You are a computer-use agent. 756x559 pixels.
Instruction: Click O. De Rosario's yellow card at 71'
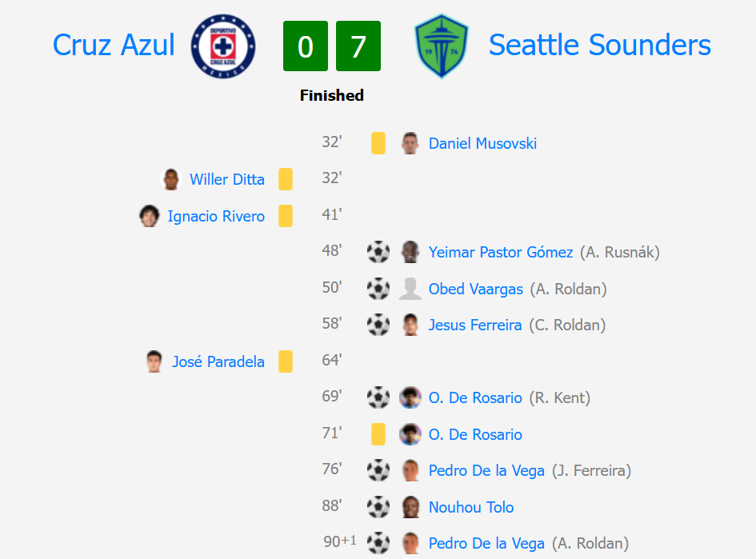378,434
